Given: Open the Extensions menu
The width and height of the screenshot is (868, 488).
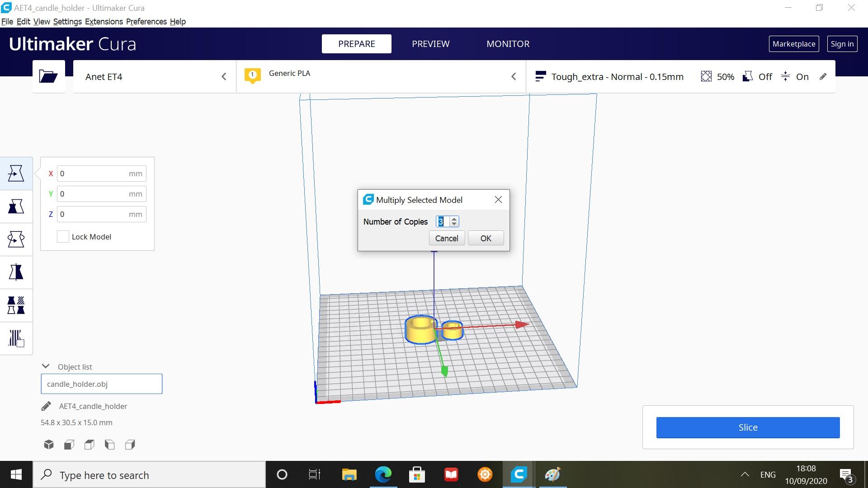Looking at the screenshot, I should coord(104,21).
